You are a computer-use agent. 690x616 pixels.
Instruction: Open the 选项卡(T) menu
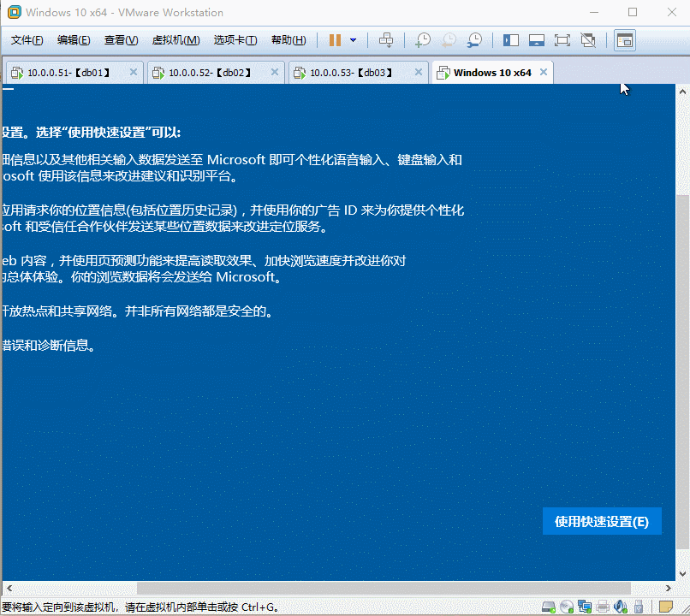point(235,40)
